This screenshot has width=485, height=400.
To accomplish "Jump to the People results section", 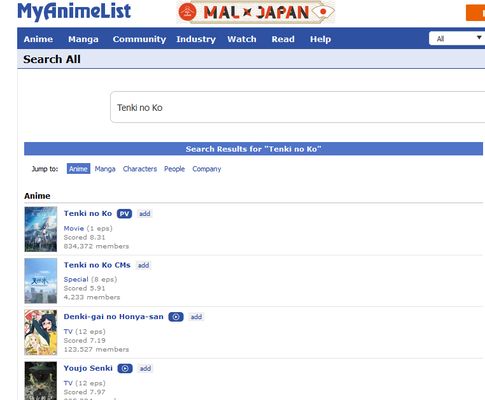I will point(174,169).
